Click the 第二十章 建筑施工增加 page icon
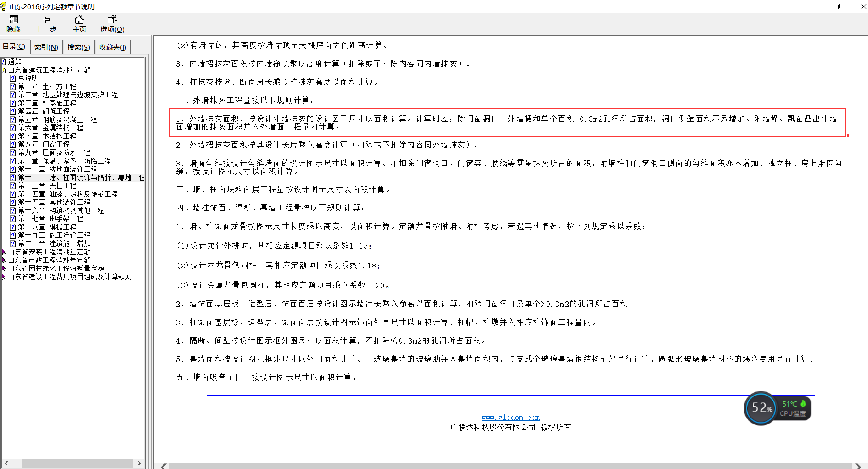The width and height of the screenshot is (868, 469). click(x=13, y=243)
